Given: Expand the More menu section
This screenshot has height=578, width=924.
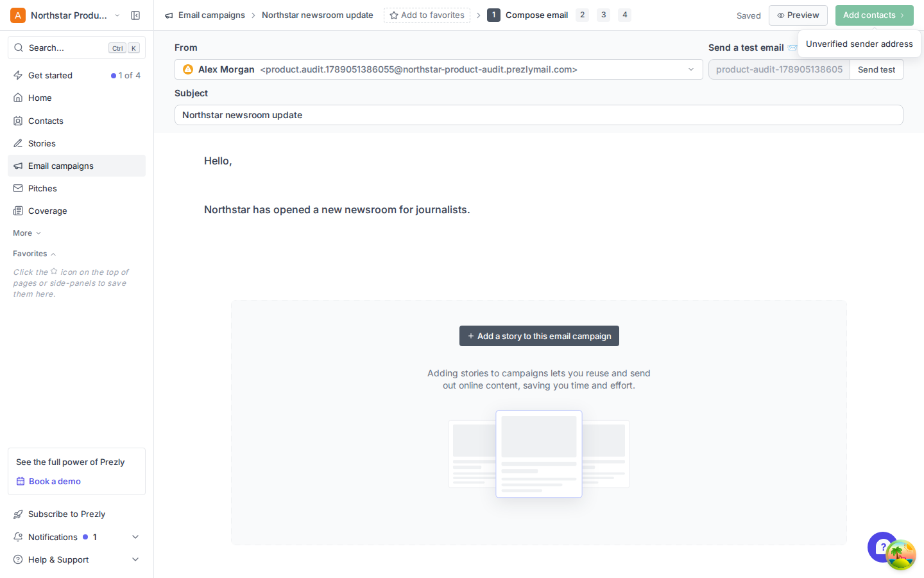Looking at the screenshot, I should pos(27,233).
